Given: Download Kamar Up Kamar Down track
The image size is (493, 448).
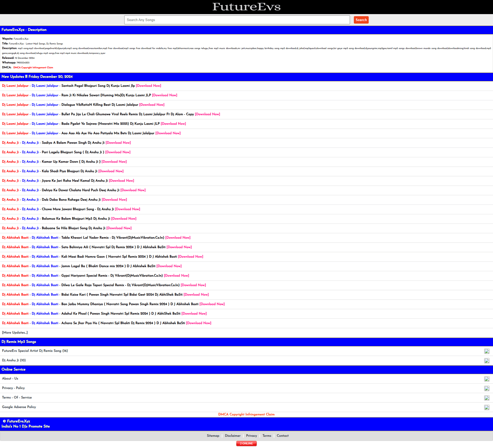Looking at the screenshot, I should [114, 162].
